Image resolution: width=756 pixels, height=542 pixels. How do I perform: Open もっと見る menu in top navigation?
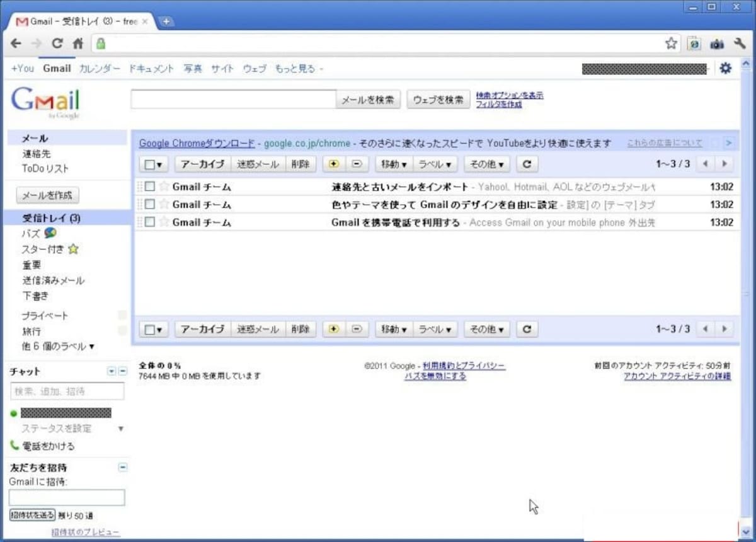[x=299, y=69]
